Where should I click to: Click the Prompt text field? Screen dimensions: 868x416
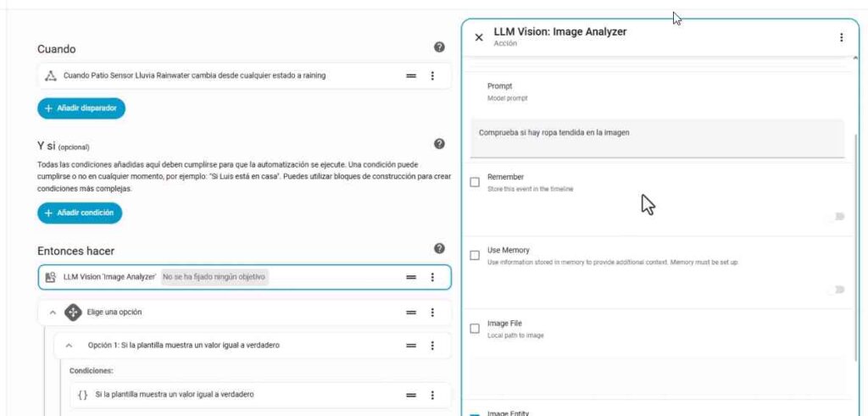[x=657, y=137]
